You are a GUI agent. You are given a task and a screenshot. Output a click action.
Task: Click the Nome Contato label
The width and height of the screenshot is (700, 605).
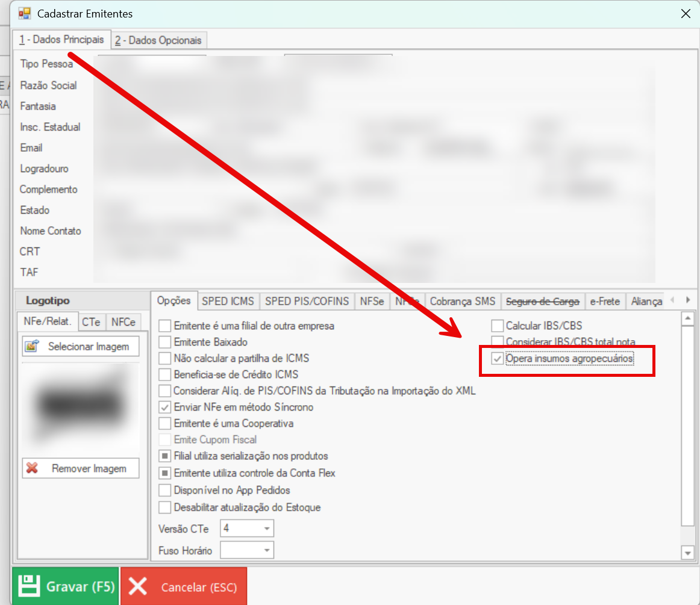coord(51,231)
